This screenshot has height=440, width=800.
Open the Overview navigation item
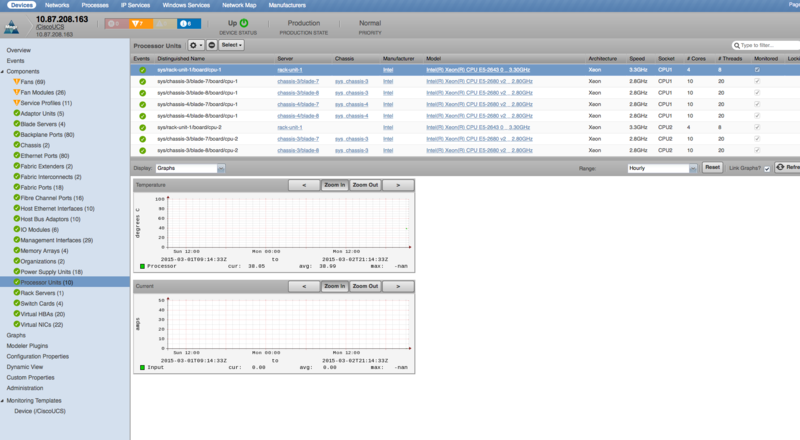point(18,50)
